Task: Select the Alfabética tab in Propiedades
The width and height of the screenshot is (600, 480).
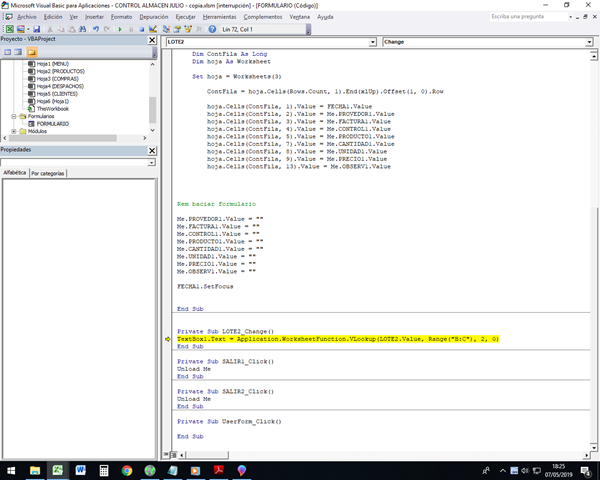Action: 14,173
